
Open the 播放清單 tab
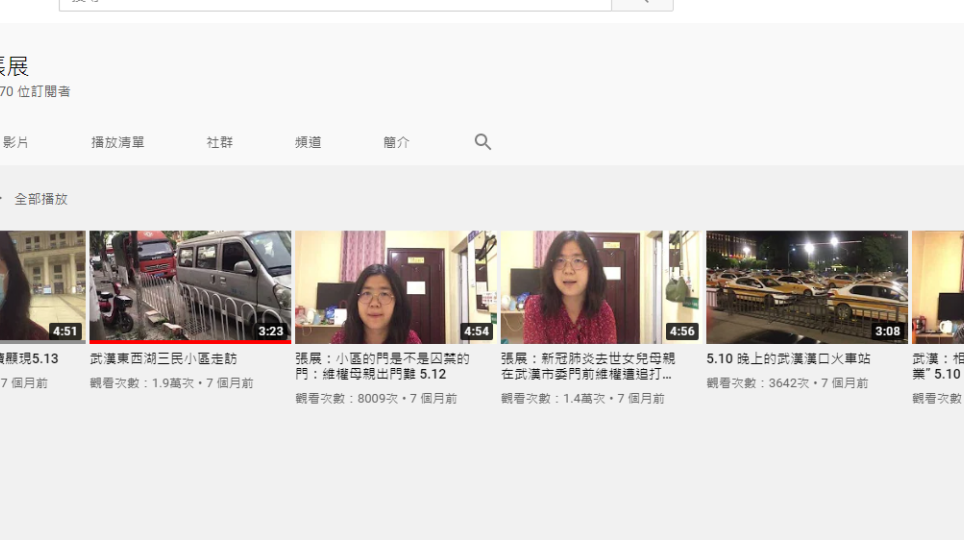[x=118, y=143]
